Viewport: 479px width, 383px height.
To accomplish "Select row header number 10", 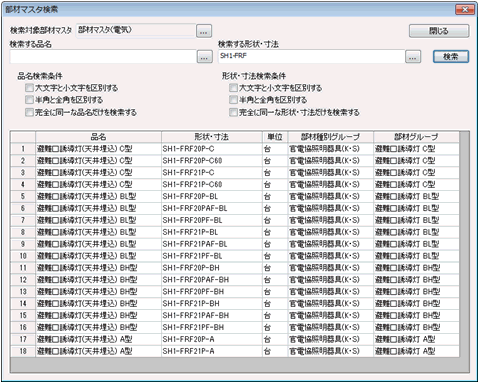I will point(23,256).
